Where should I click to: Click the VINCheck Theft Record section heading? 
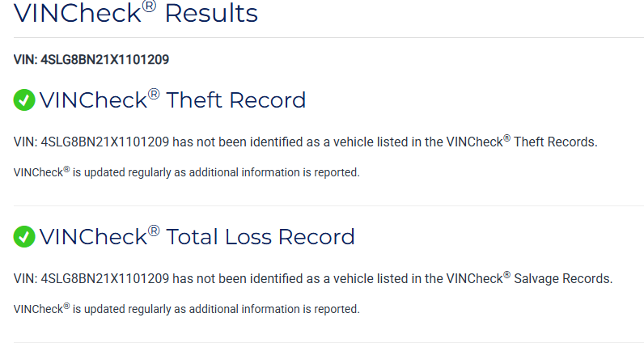pyautogui.click(x=172, y=100)
